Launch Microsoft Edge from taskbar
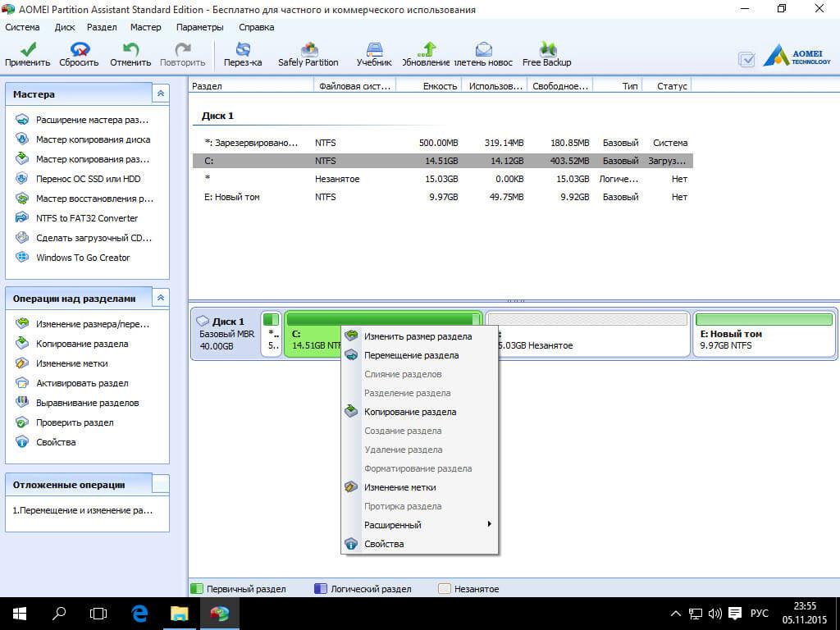 pos(139,614)
